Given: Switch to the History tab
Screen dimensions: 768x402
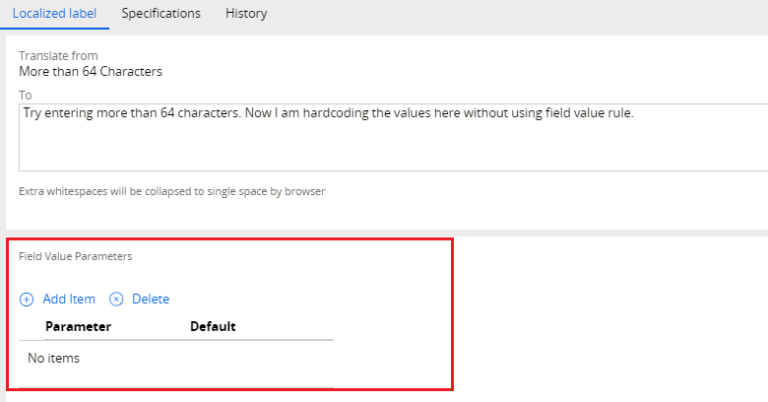Looking at the screenshot, I should (x=246, y=14).
